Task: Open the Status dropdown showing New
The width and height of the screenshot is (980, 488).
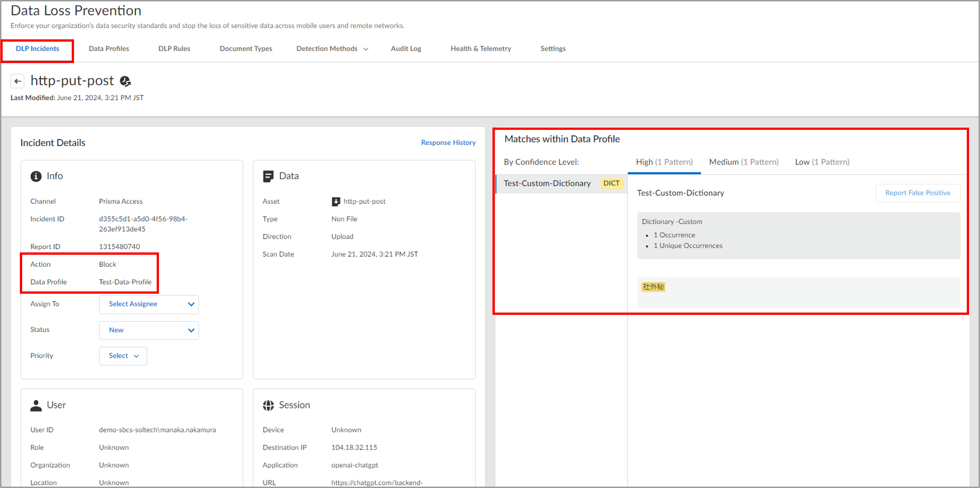Action: coord(149,330)
